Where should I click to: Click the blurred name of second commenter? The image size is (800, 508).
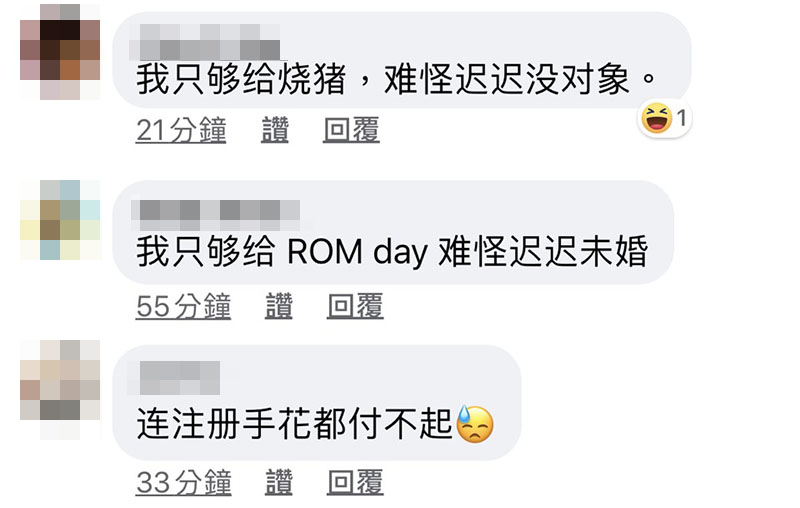215,215
